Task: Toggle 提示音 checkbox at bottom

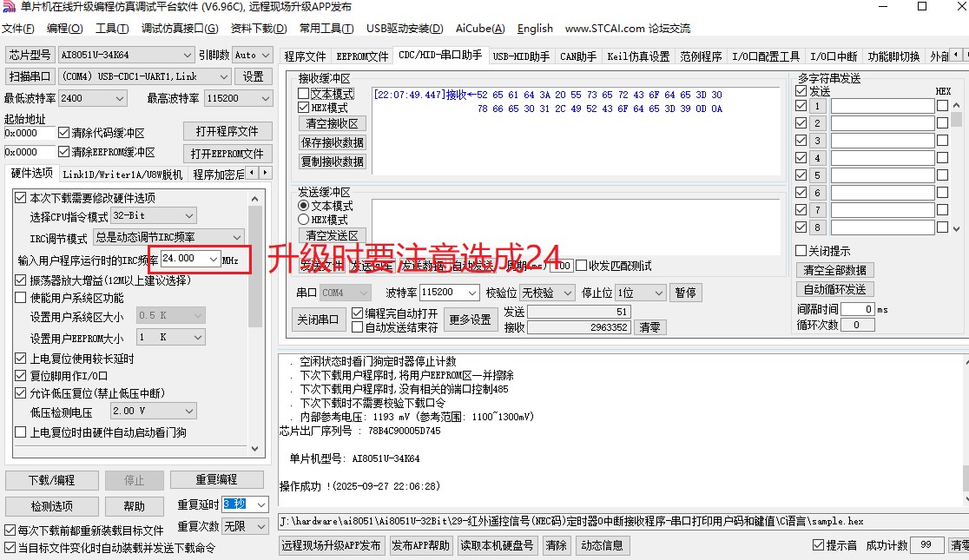Action: [818, 545]
